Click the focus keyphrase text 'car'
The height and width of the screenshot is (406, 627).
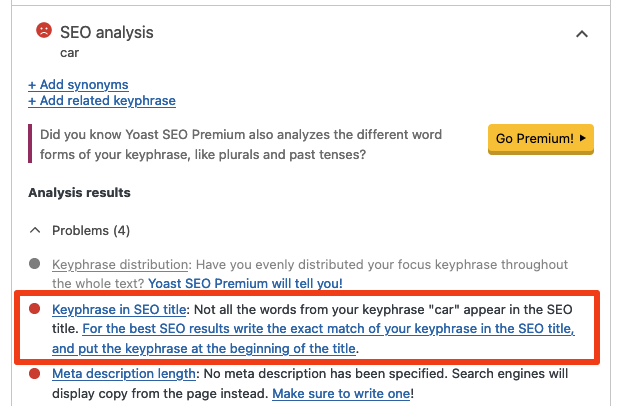pos(69,52)
